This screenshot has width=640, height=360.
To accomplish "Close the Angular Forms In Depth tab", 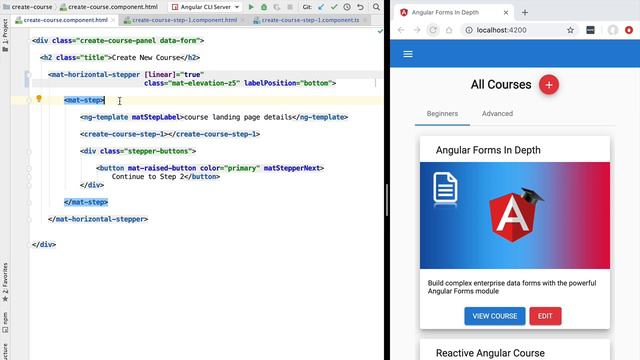I will pyautogui.click(x=506, y=13).
